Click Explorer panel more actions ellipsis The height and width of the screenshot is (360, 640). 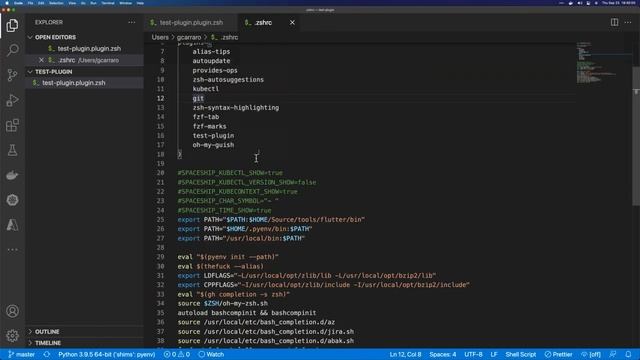tap(131, 22)
